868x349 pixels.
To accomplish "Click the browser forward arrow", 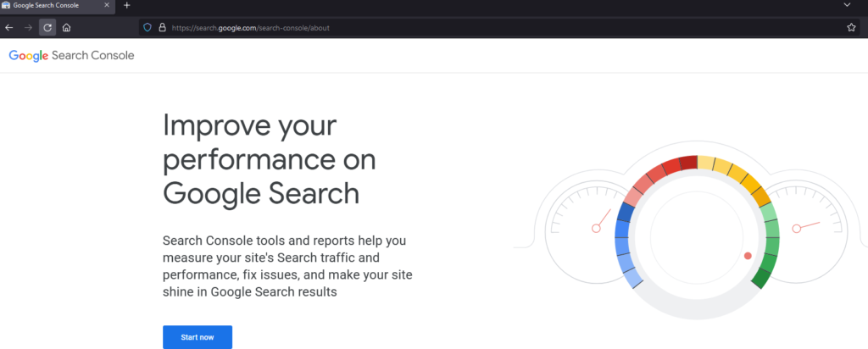I will 28,27.
